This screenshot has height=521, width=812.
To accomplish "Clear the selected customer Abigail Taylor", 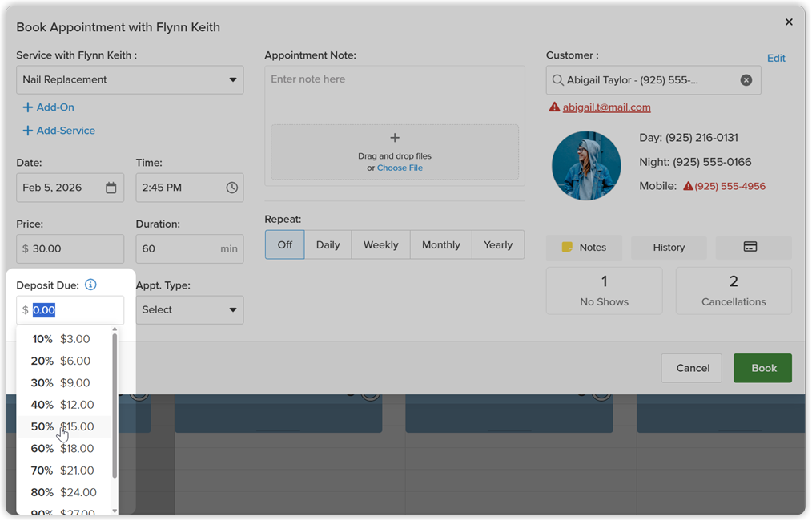I will click(746, 80).
